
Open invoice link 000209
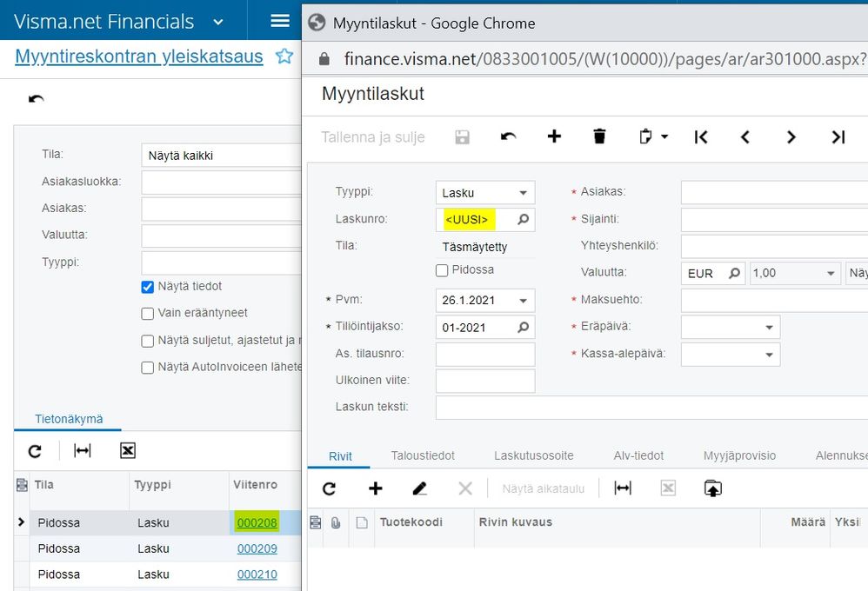(x=257, y=549)
